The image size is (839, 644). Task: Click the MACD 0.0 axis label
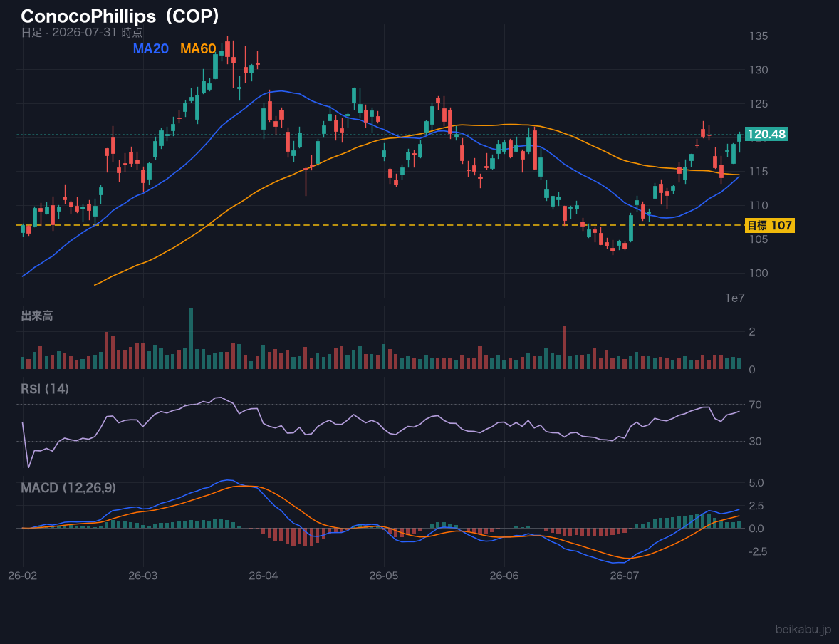coord(756,529)
